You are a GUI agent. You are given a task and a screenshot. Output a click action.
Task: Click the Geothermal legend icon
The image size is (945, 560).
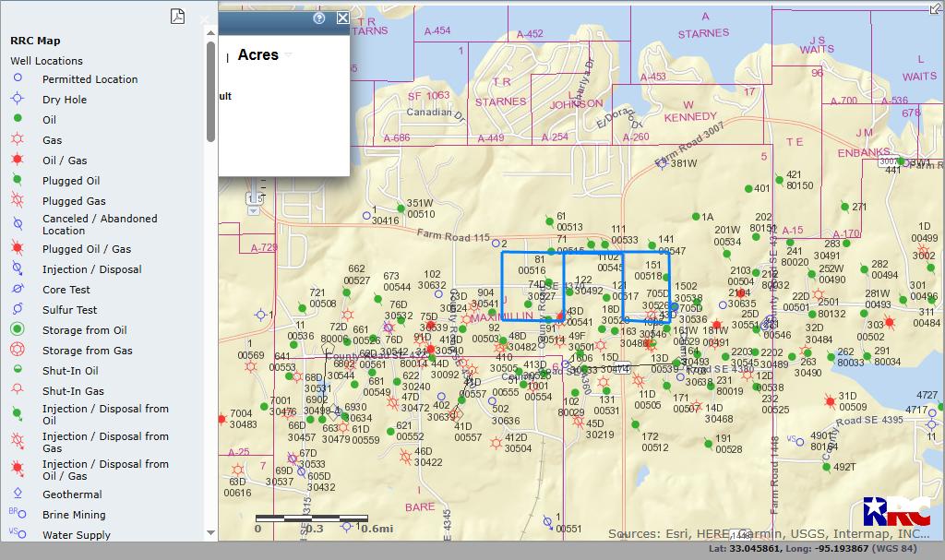(x=18, y=493)
